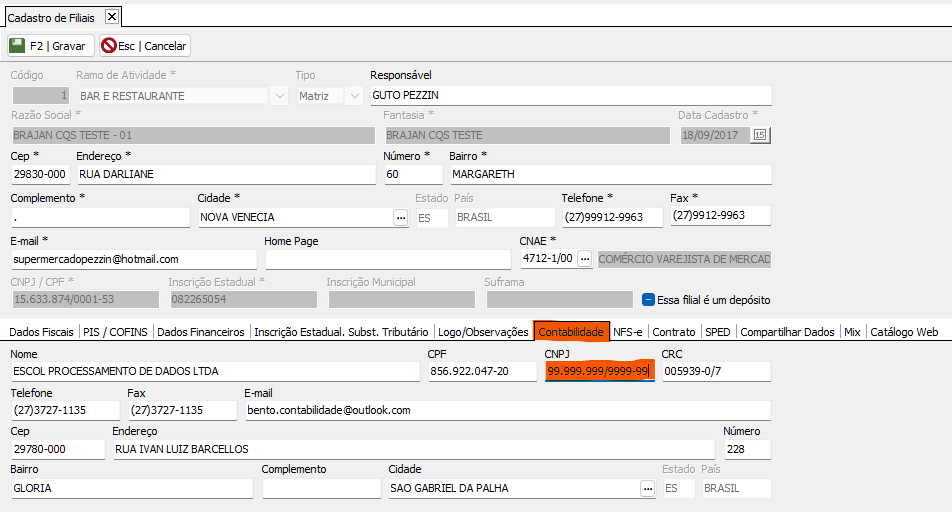
Task: Expand the Ramo de Atividade dropdown
Action: [279, 96]
